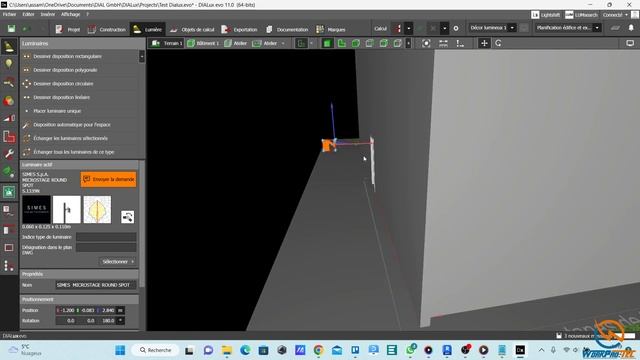Expand the Sélectionner dropdown button
Viewport: 640px width, 360px height.
pyautogui.click(x=118, y=262)
